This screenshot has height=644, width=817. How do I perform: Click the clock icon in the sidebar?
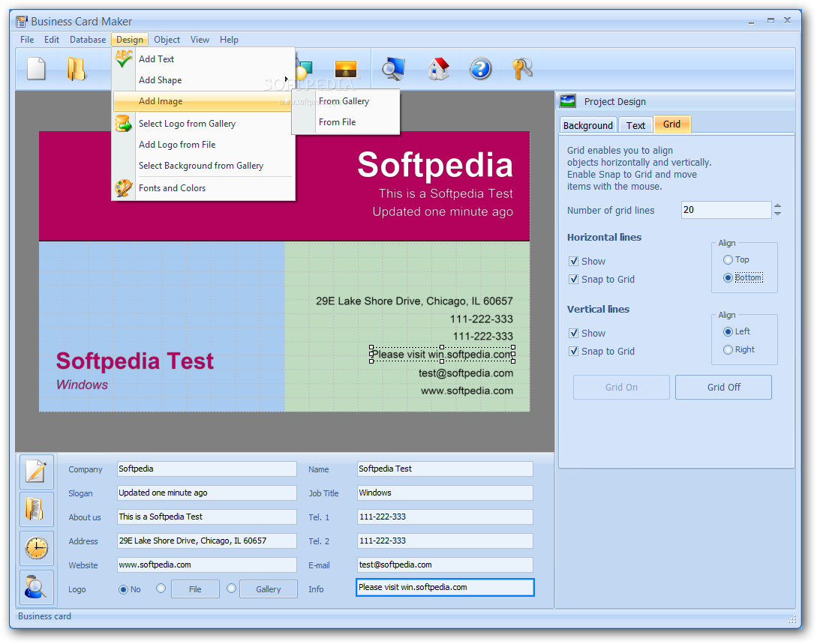(x=37, y=548)
